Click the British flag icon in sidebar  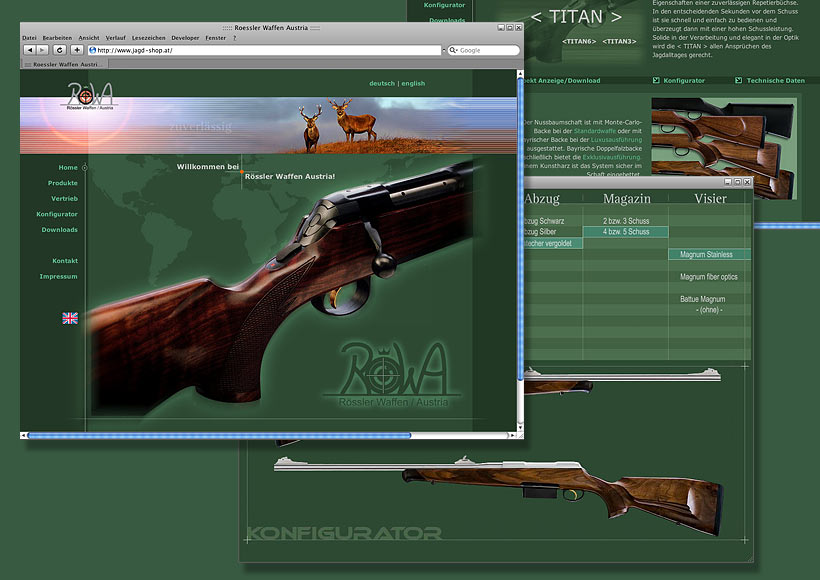coord(70,318)
